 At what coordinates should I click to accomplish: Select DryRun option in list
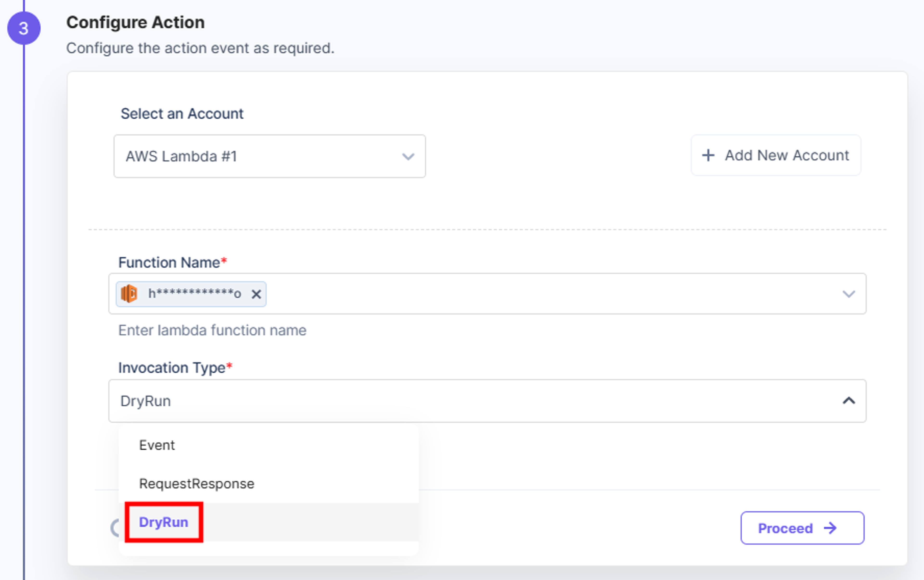(269, 522)
